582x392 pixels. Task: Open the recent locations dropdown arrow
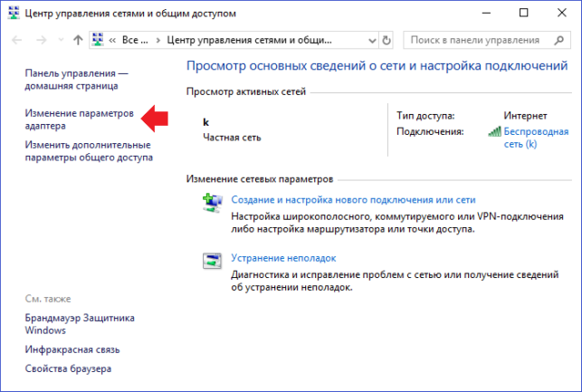click(61, 40)
